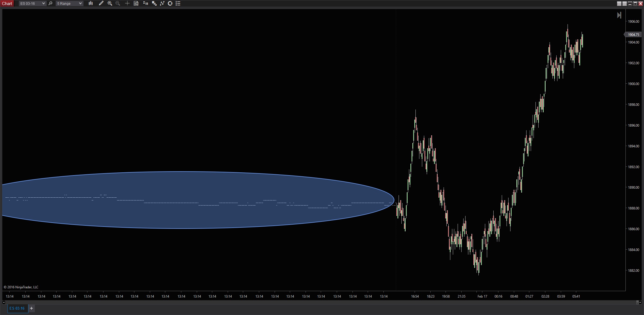Toggle the crosshair cursor tool
This screenshot has width=644, height=315.
[127, 3]
